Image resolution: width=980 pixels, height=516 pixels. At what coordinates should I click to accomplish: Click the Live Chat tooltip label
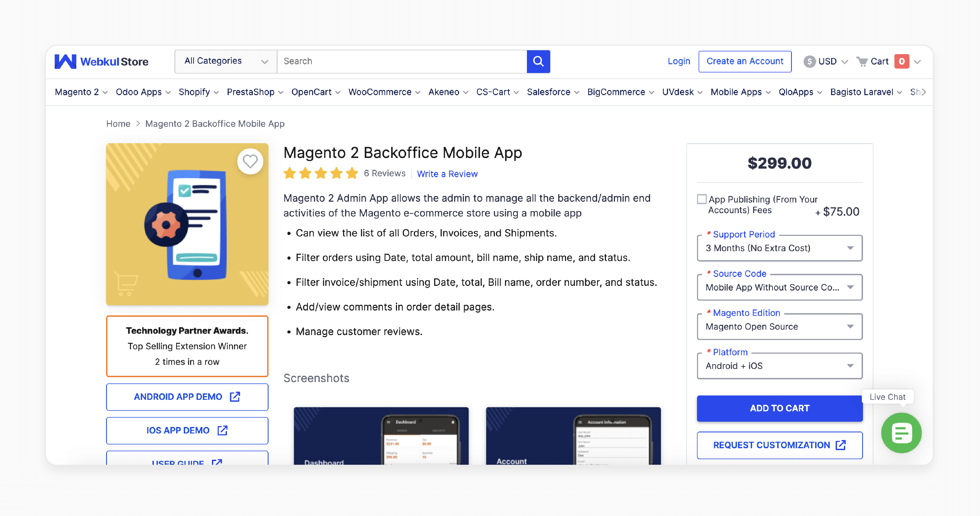[x=887, y=397]
